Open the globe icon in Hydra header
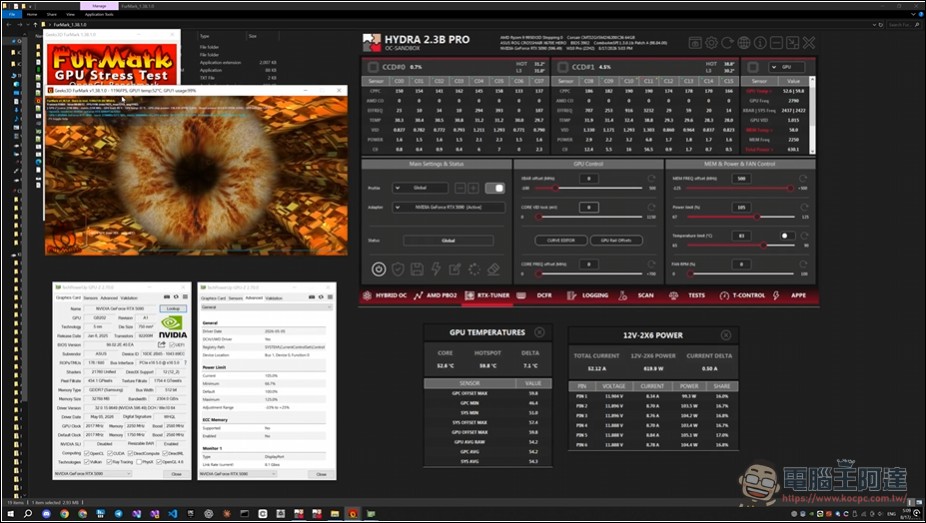Viewport: 926px width, 523px height. [x=744, y=43]
